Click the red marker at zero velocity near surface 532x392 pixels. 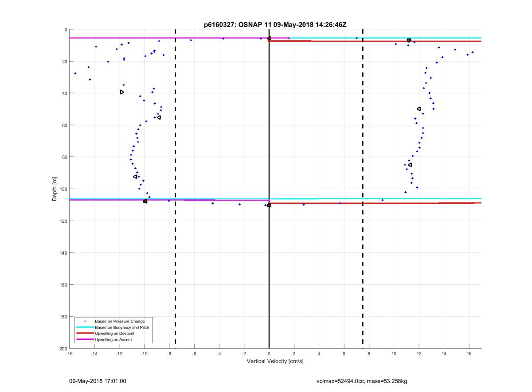pyautogui.click(x=269, y=39)
